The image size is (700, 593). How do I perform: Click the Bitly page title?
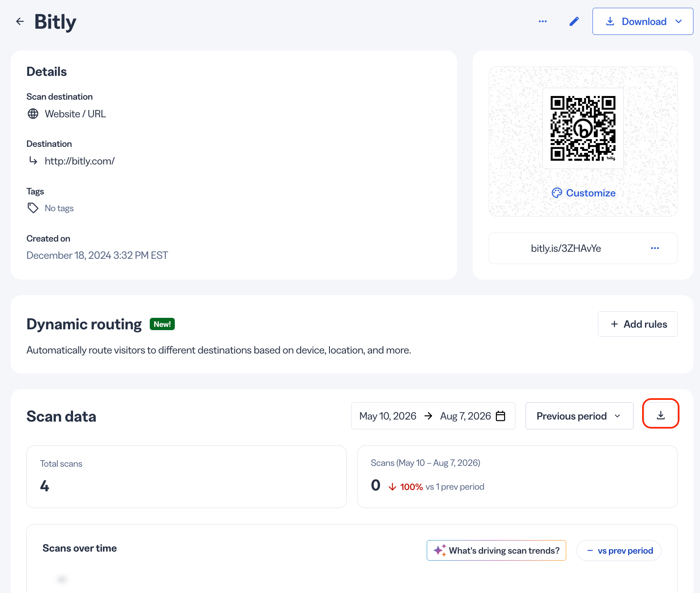tap(55, 21)
